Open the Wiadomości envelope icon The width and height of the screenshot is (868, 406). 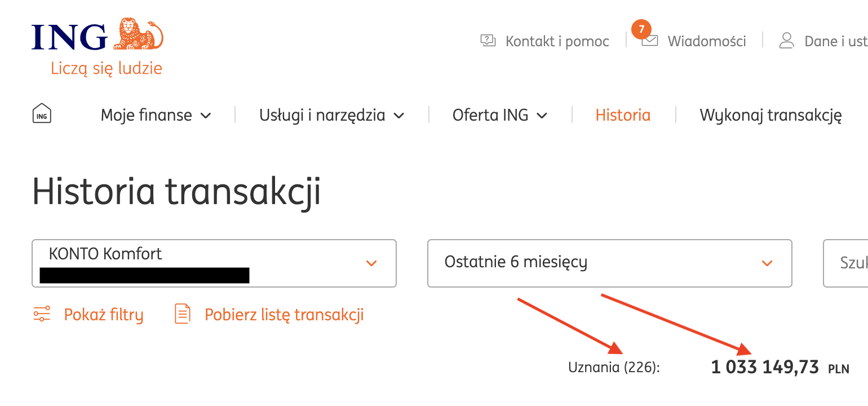(x=650, y=41)
